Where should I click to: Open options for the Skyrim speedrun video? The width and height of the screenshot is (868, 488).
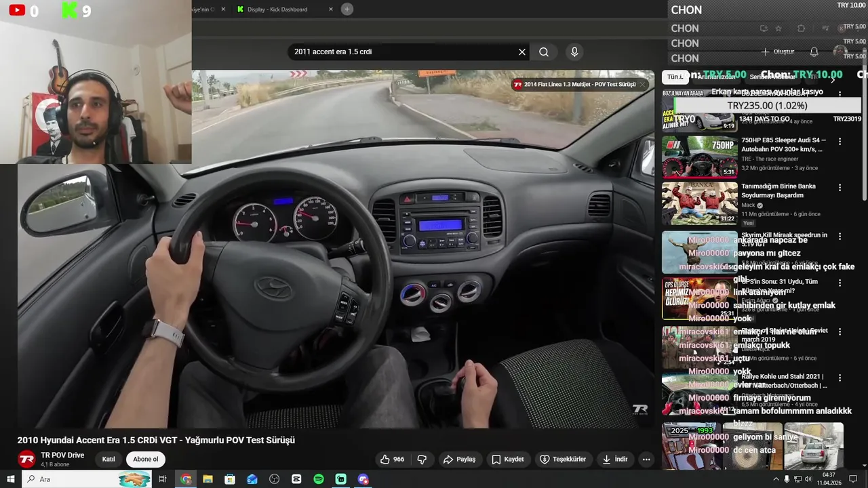click(840, 237)
